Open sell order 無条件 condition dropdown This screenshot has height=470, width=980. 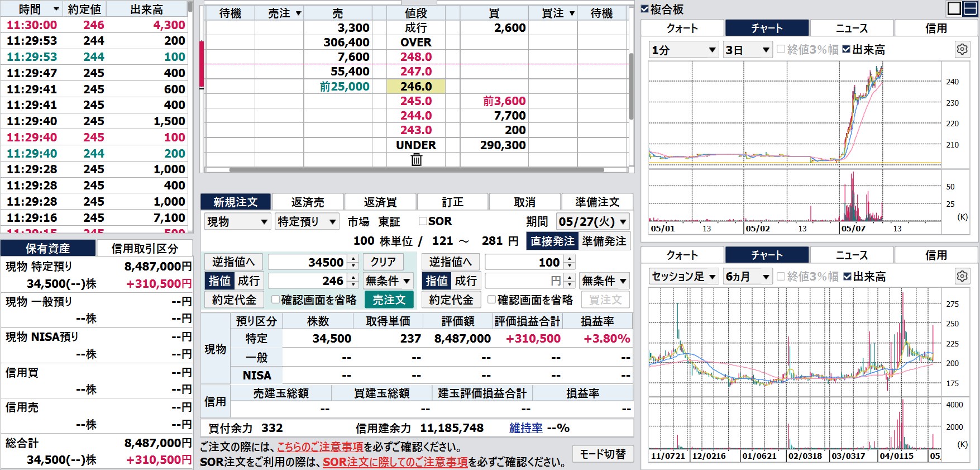coord(388,281)
